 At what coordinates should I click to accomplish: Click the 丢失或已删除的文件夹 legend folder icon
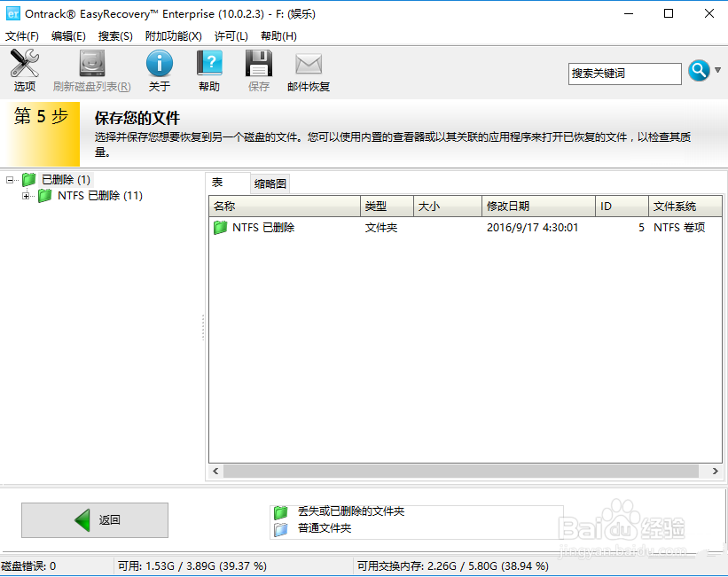click(281, 512)
